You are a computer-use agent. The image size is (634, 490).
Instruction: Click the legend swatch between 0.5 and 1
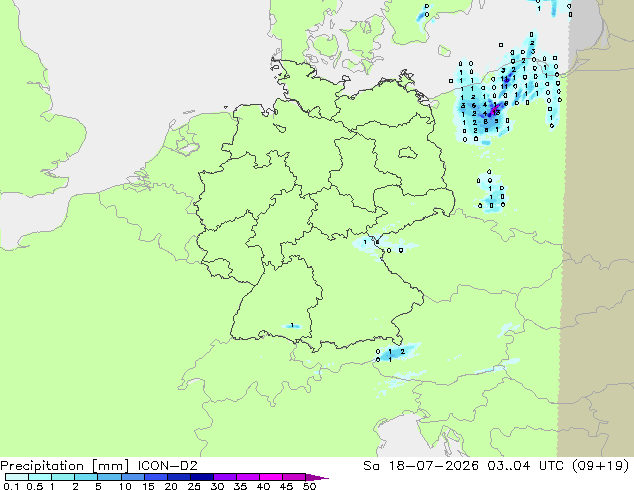(x=40, y=477)
